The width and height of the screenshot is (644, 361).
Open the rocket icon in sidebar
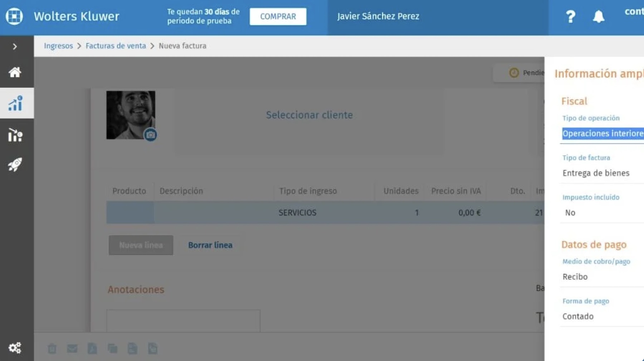point(15,165)
